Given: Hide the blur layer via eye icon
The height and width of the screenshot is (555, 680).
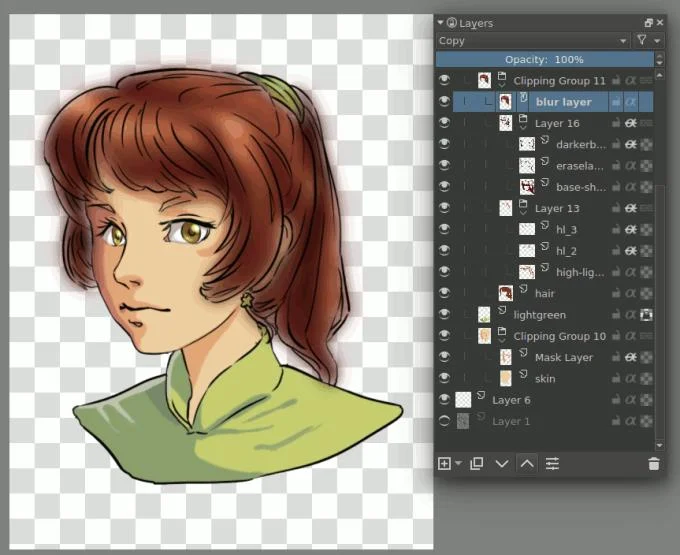Looking at the screenshot, I should click(445, 102).
